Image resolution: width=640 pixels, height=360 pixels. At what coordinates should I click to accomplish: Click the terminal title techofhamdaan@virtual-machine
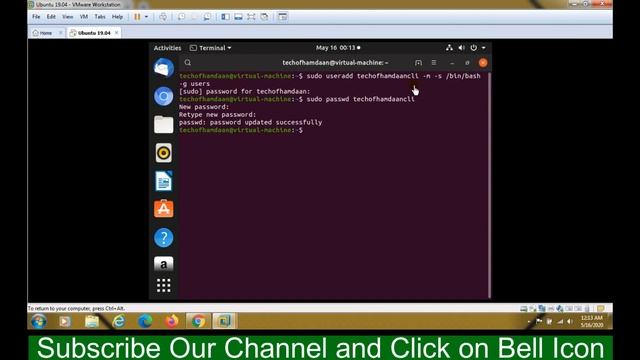336,63
